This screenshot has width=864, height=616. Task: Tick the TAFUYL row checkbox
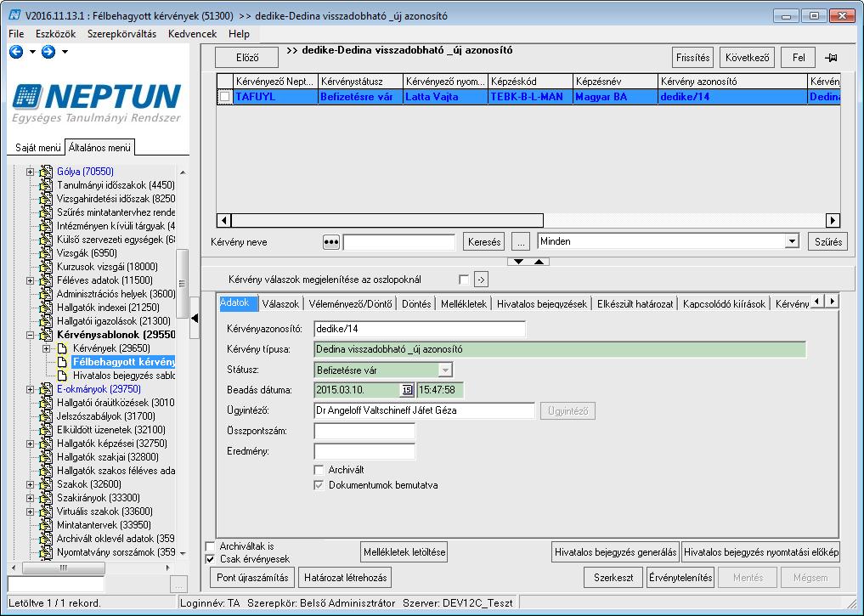(x=225, y=97)
